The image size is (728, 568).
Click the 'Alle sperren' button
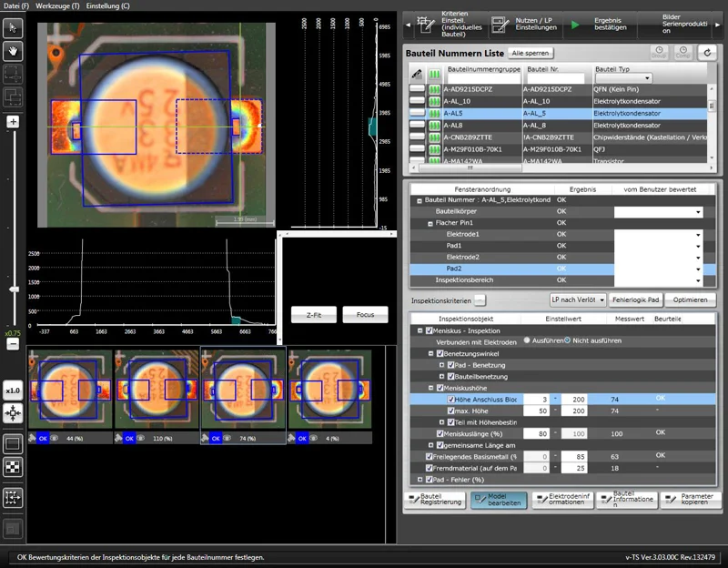[x=531, y=54]
